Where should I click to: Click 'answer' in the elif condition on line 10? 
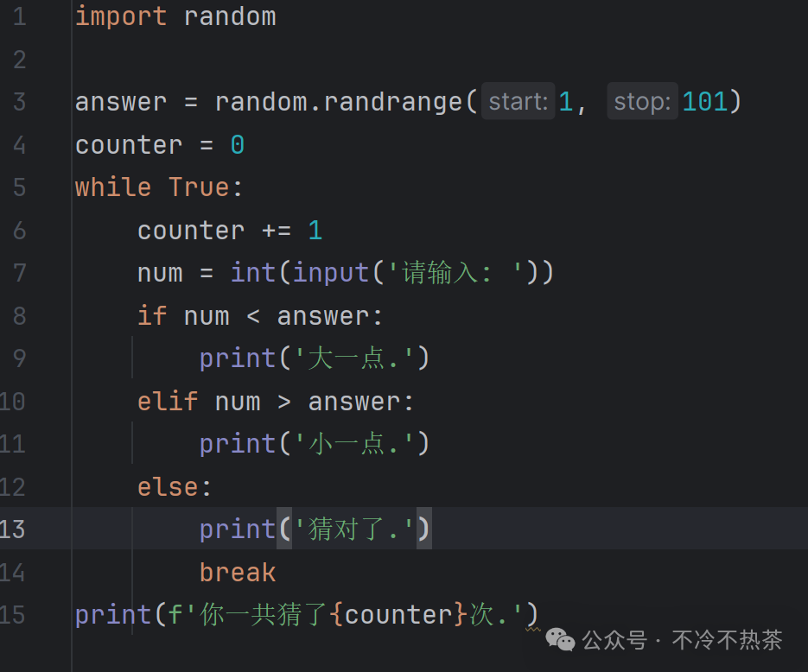[354, 401]
